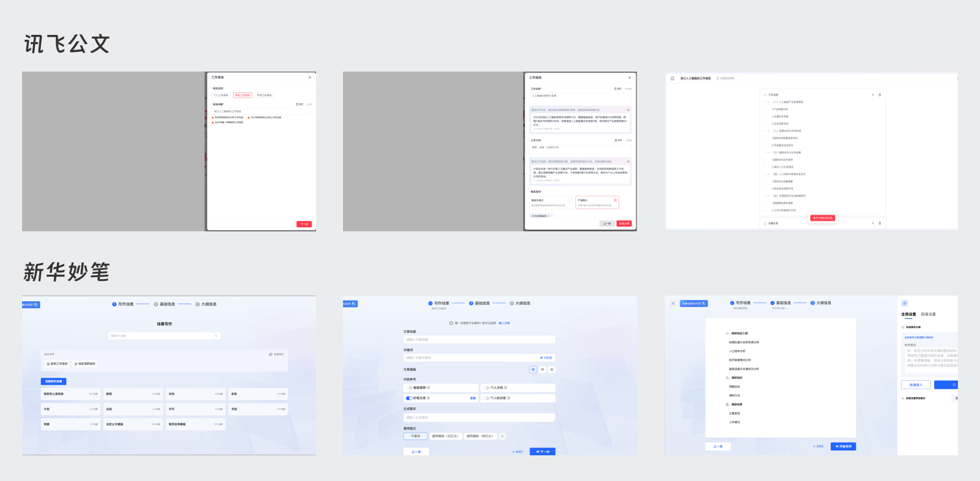Click the red 基于大纲生成文稿 button
This screenshot has width=980, height=481.
click(823, 218)
